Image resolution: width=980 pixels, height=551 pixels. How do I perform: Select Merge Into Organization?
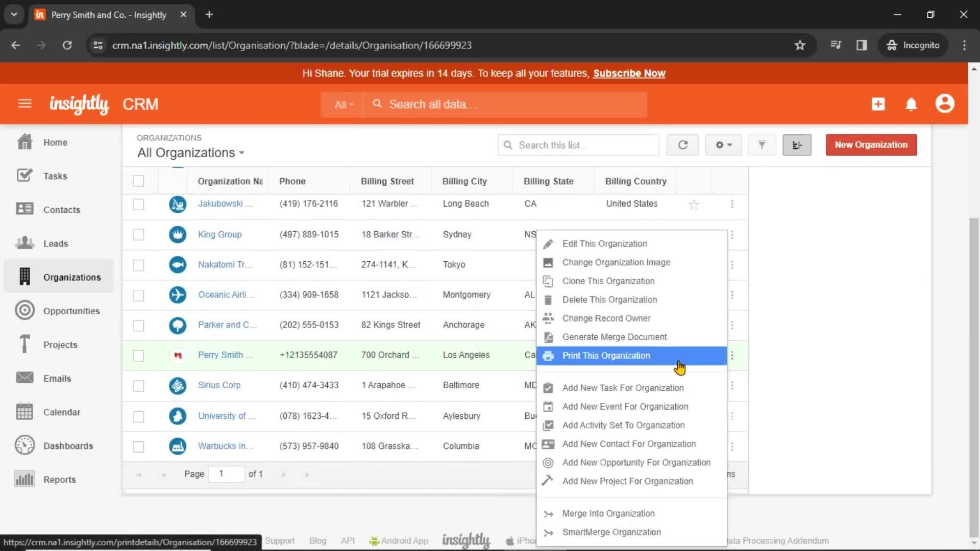coord(631,514)
